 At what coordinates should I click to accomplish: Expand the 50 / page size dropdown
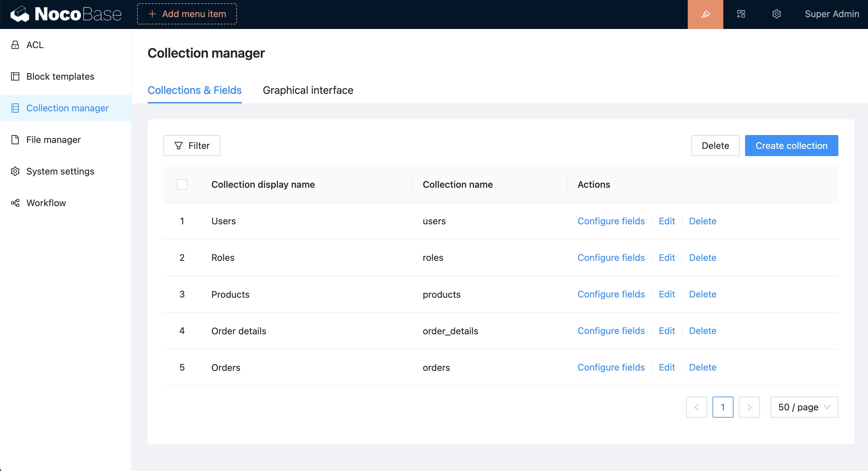[804, 407]
